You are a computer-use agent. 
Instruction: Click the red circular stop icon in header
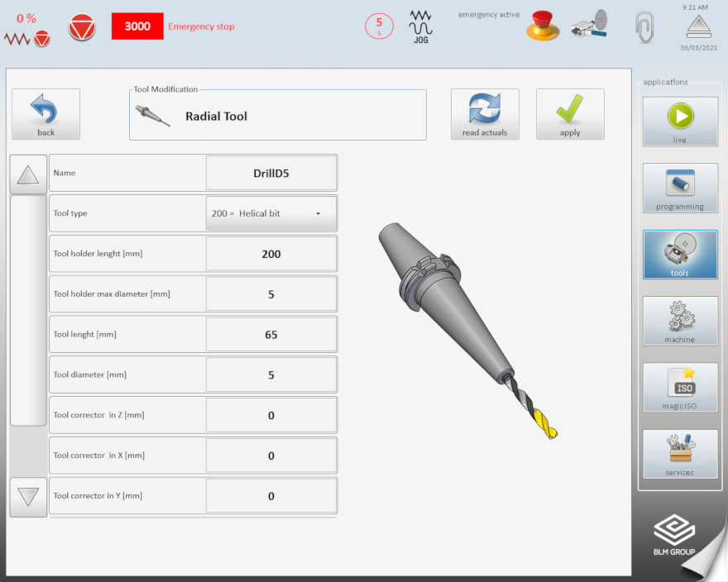tap(81, 26)
